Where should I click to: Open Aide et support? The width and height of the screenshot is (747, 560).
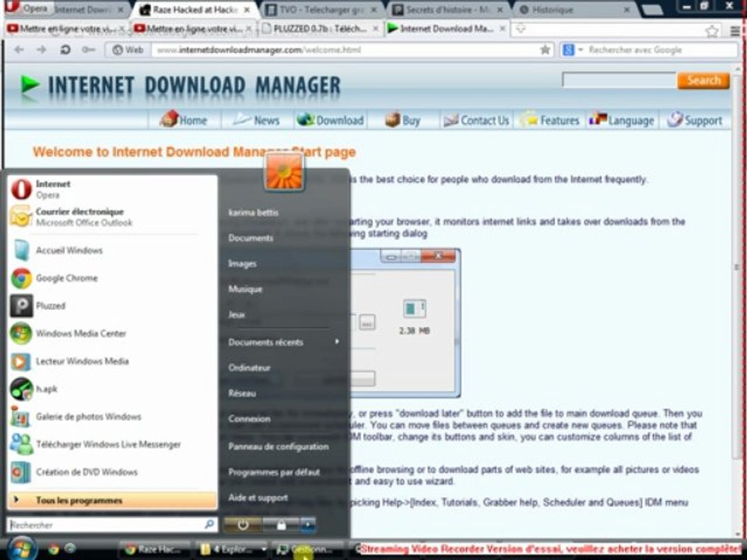click(x=258, y=498)
